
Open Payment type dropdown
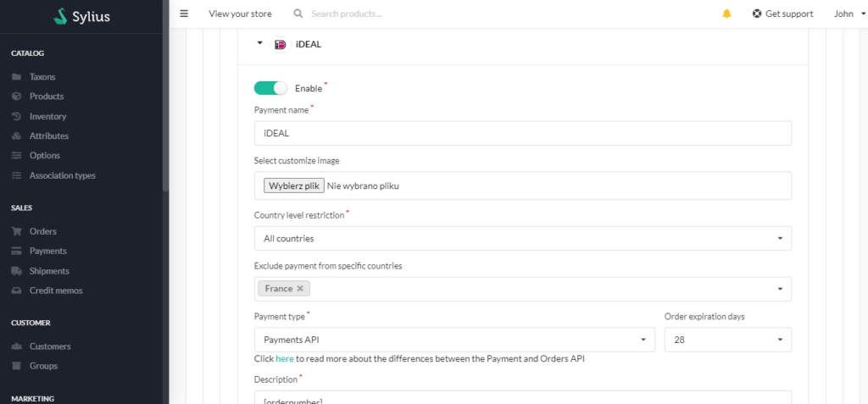(x=454, y=340)
